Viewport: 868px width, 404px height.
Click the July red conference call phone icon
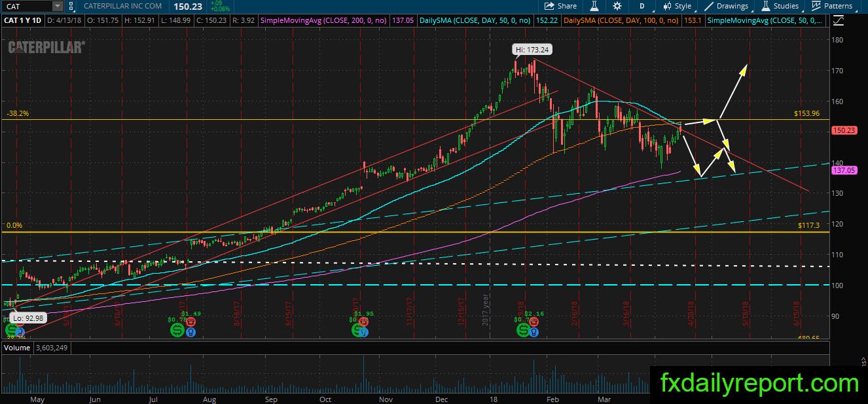pyautogui.click(x=190, y=321)
